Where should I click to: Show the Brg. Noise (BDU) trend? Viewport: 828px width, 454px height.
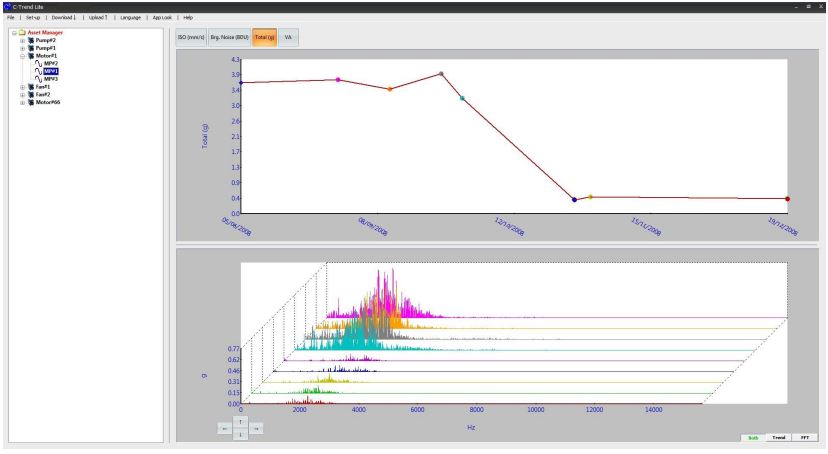pyautogui.click(x=228, y=37)
